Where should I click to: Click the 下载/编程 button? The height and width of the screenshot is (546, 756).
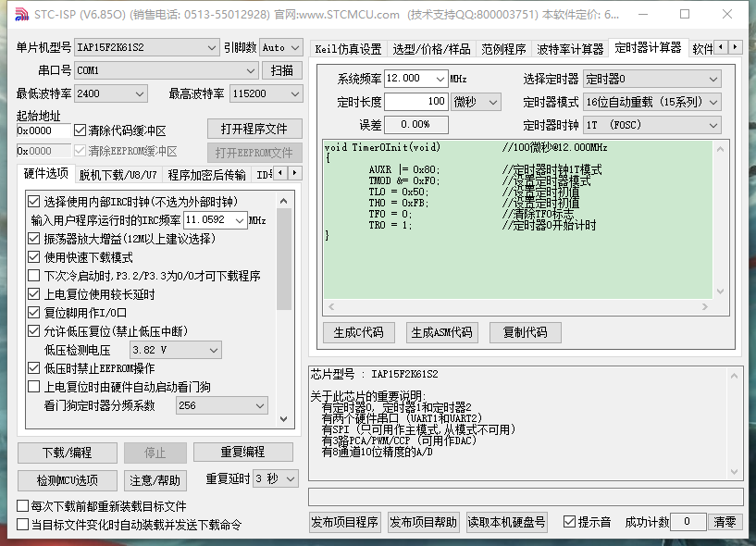click(67, 453)
